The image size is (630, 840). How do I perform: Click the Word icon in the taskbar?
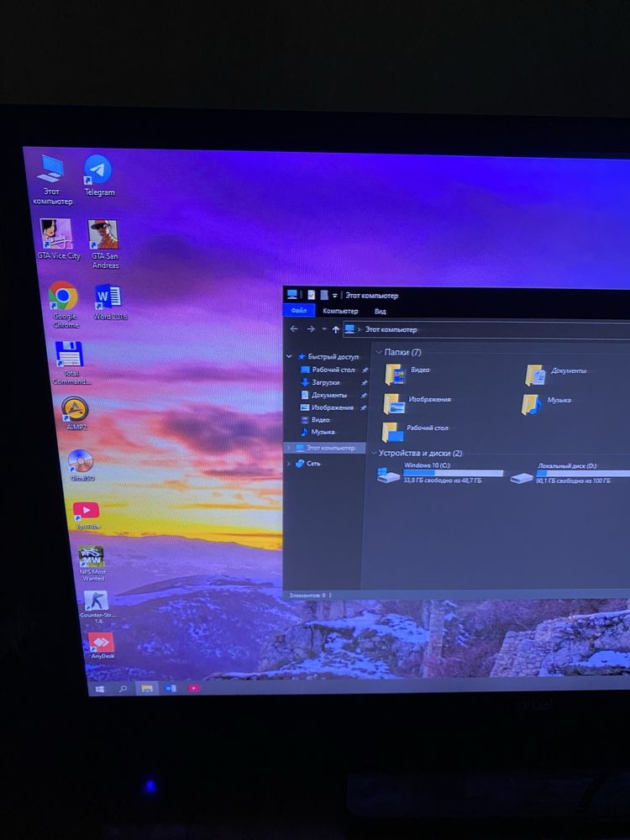(x=171, y=689)
